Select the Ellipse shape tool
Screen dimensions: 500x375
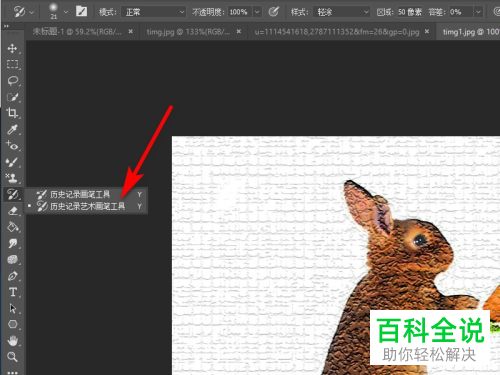pos(12,324)
